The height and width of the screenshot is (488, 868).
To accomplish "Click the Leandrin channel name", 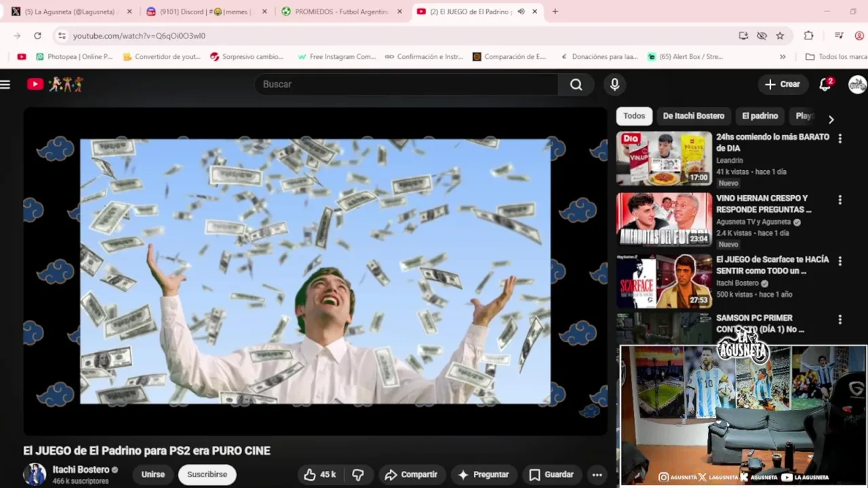I will pos(730,161).
